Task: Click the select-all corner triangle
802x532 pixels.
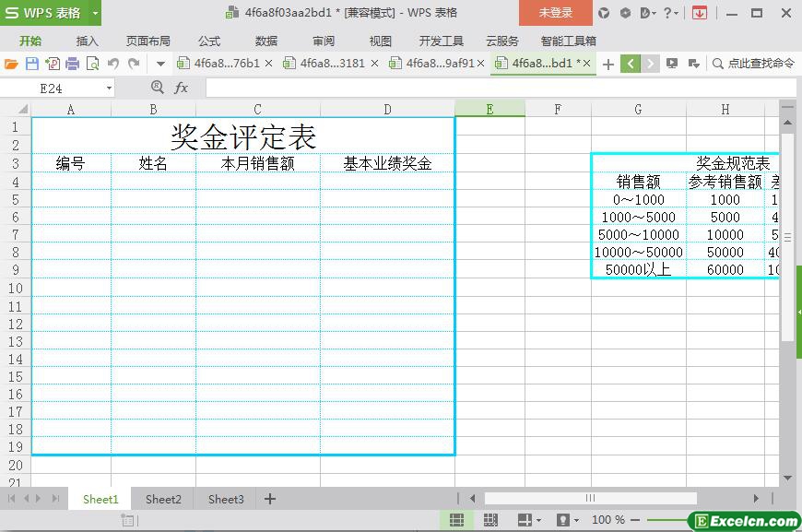Action: tap(22, 109)
